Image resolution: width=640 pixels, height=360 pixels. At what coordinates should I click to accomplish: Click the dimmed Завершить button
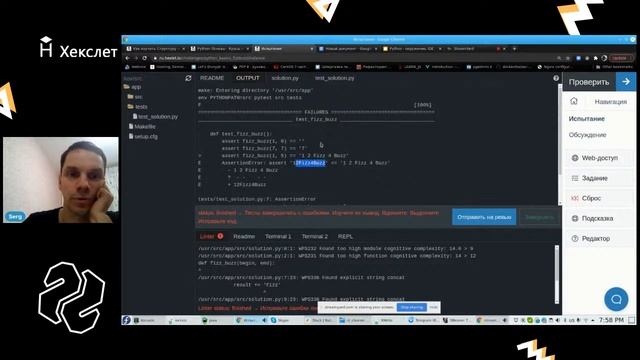coord(539,217)
